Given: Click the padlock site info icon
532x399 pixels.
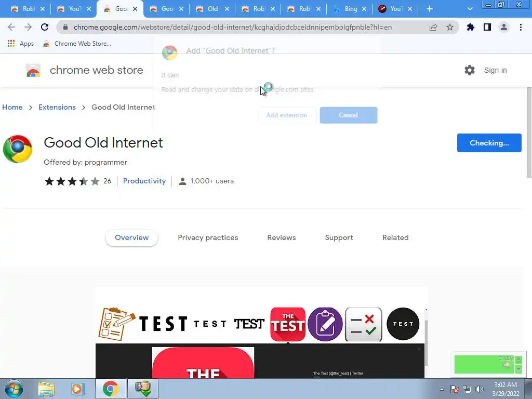Looking at the screenshot, I should point(65,27).
